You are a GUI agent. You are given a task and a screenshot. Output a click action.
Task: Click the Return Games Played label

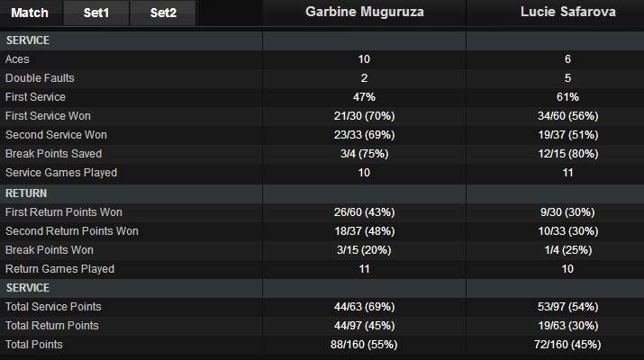[59, 269]
